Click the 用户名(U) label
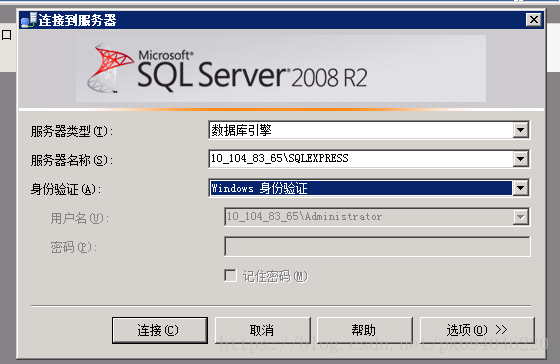Screen dimensions: 560x364 pos(79,218)
